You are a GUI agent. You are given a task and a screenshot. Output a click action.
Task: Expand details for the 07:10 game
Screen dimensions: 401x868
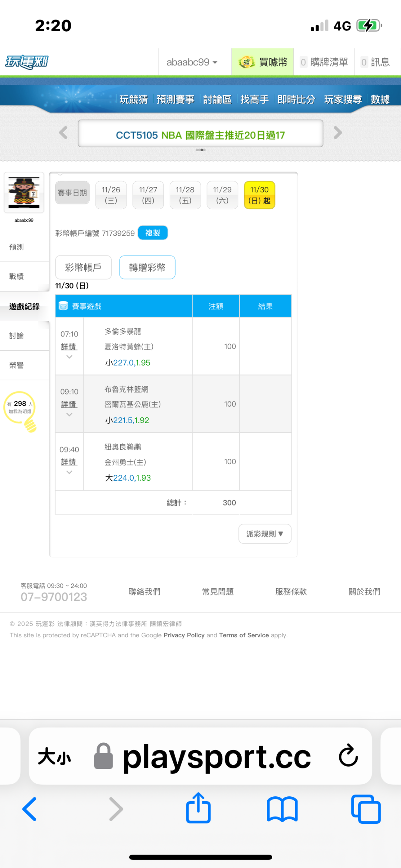(69, 347)
